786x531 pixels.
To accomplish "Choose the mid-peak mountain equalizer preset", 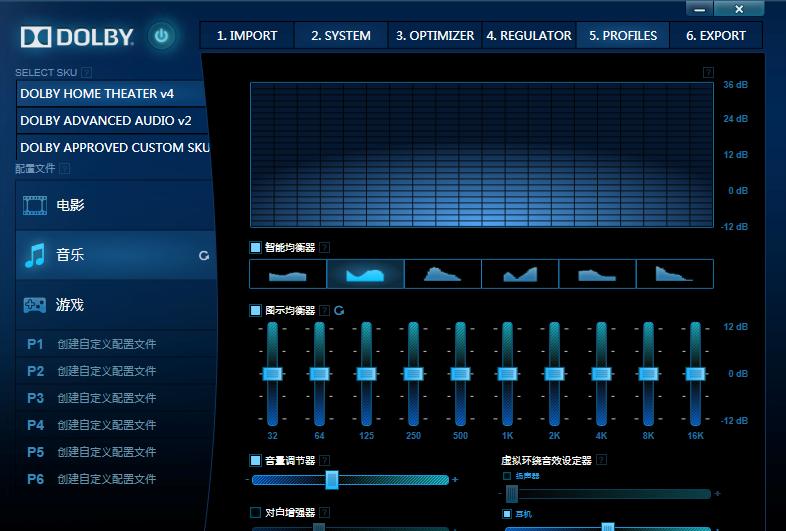I will click(x=443, y=274).
